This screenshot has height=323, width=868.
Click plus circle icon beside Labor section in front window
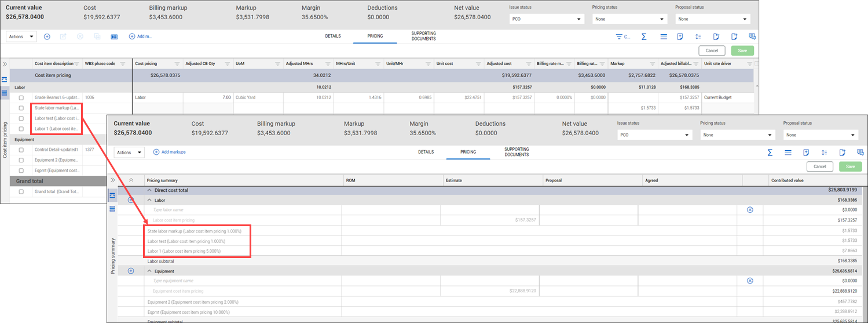tap(131, 200)
